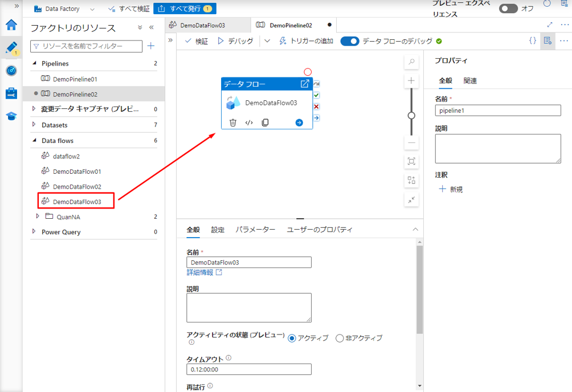Viewport: 572px width, 392px height.
Task: Select the 非アクティブ radio button
Action: (340, 338)
